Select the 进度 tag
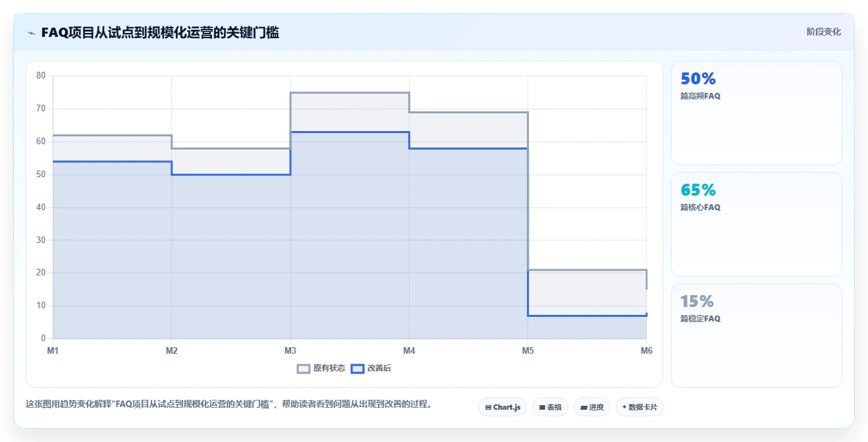The width and height of the screenshot is (868, 442). coord(592,407)
